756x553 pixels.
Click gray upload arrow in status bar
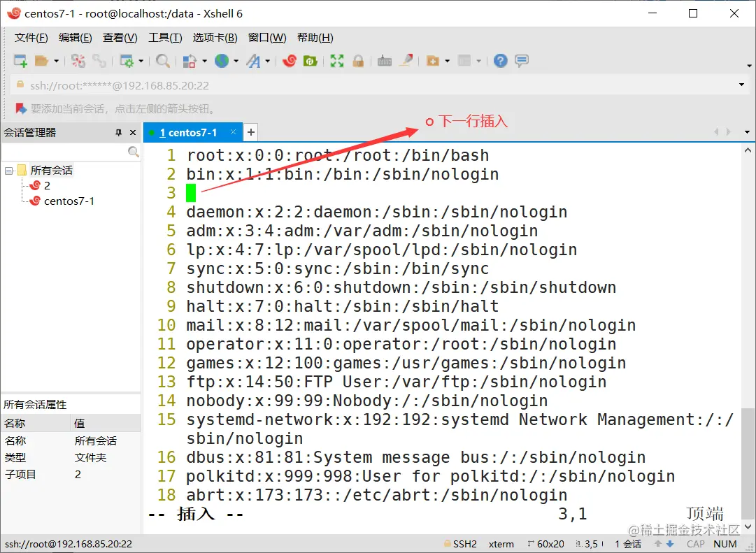click(658, 544)
